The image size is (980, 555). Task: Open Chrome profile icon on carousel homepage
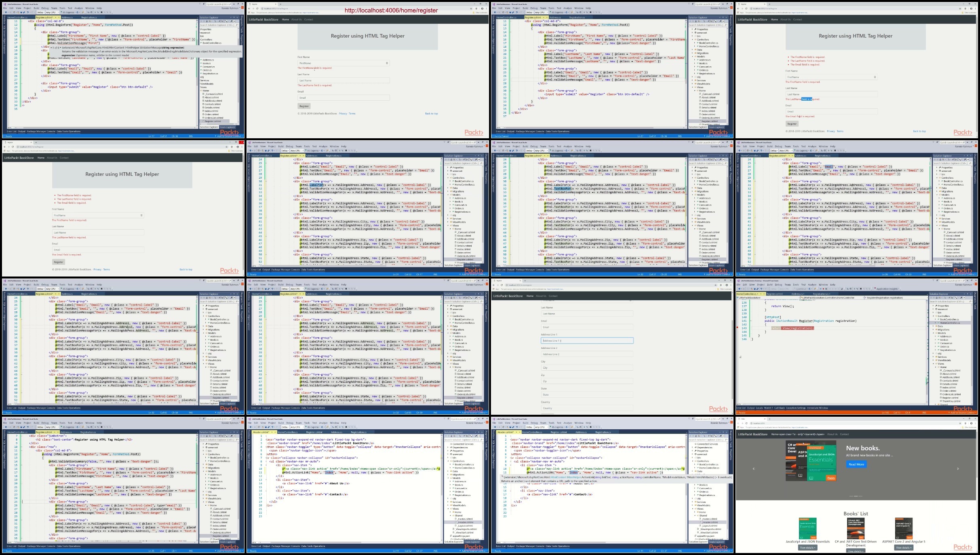971,423
